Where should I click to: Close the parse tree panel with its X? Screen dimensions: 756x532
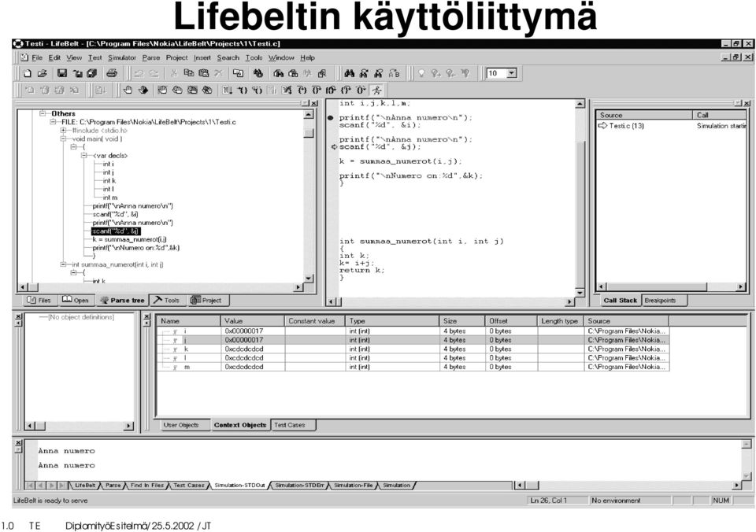point(314,103)
